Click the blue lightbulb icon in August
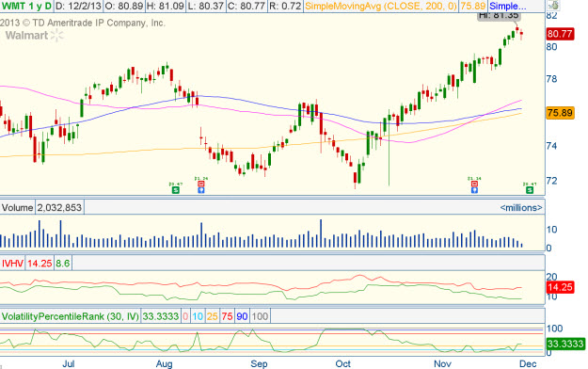588x369 pixels. [x=201, y=190]
